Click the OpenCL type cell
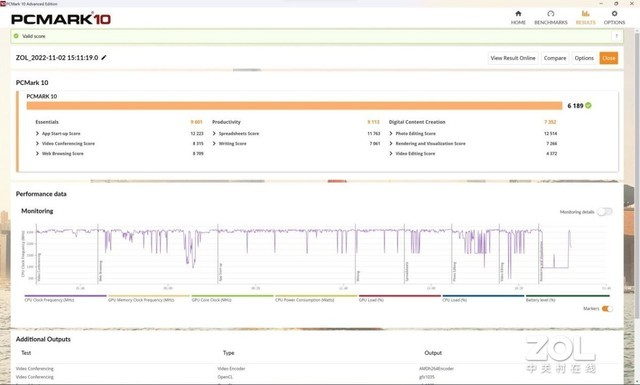Viewport: 640px width, 385px height. pos(225,377)
